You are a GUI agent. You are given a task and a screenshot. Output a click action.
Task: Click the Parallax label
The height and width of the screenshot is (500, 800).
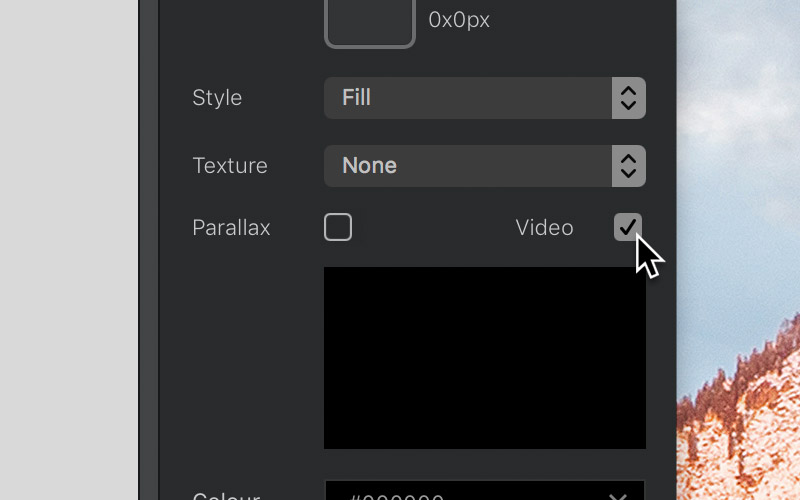231,228
